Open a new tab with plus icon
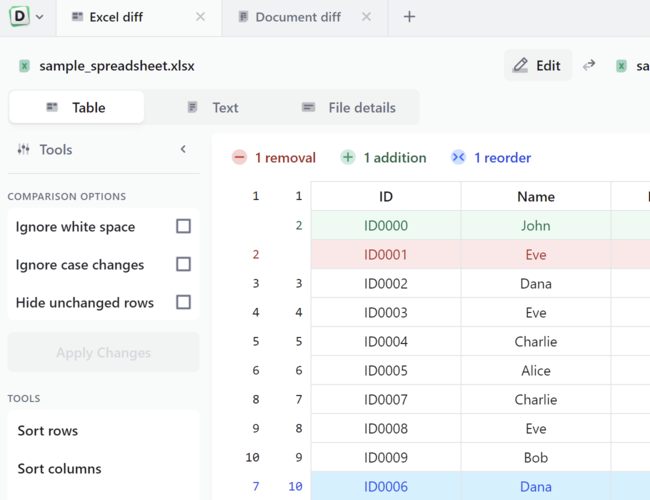This screenshot has width=650, height=500. [x=409, y=17]
